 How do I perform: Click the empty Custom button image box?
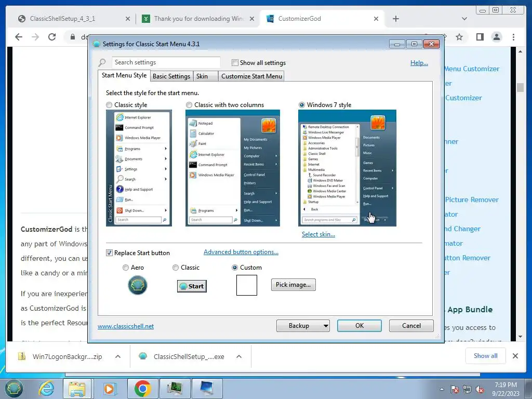point(247,285)
